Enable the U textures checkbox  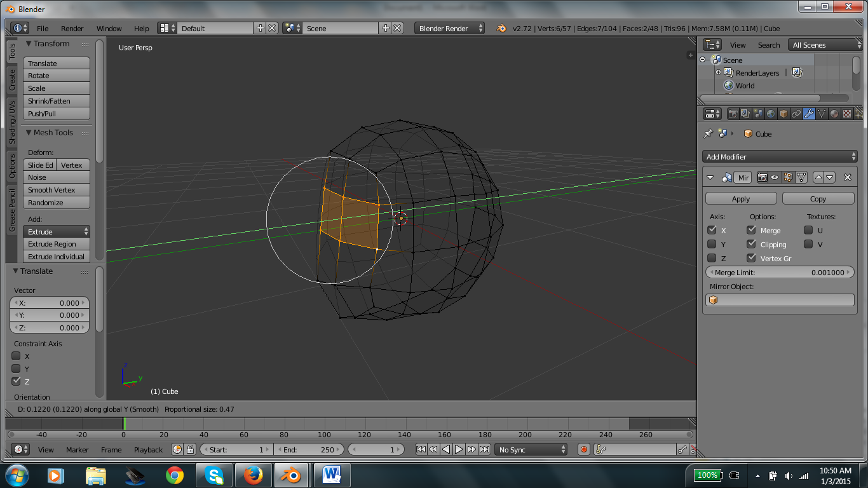click(808, 230)
